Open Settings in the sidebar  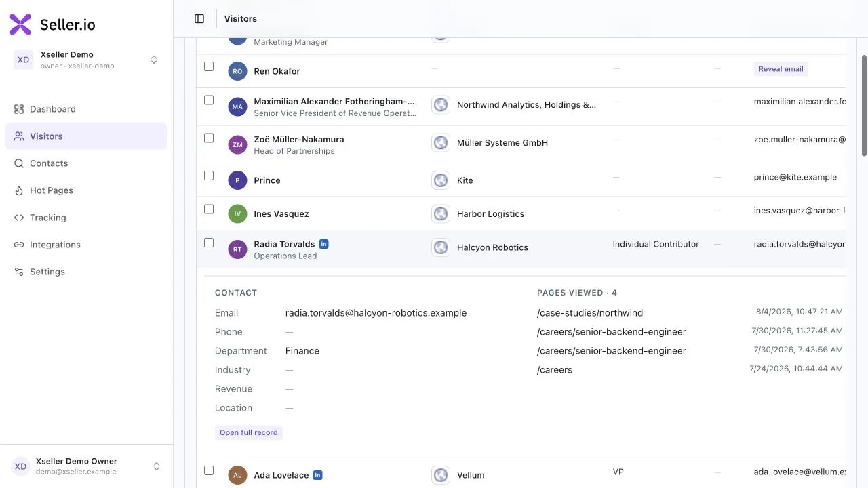[86, 272]
